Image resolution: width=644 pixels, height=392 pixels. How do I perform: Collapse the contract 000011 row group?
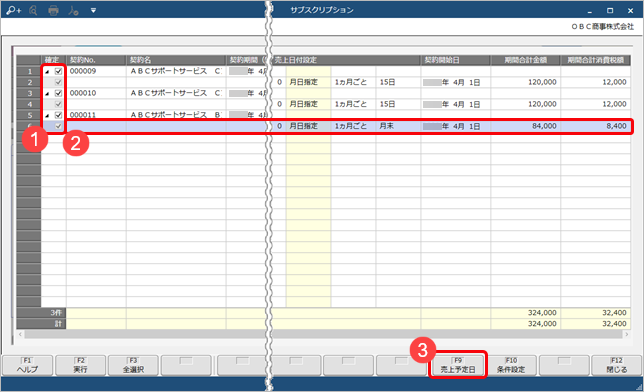coord(47,115)
